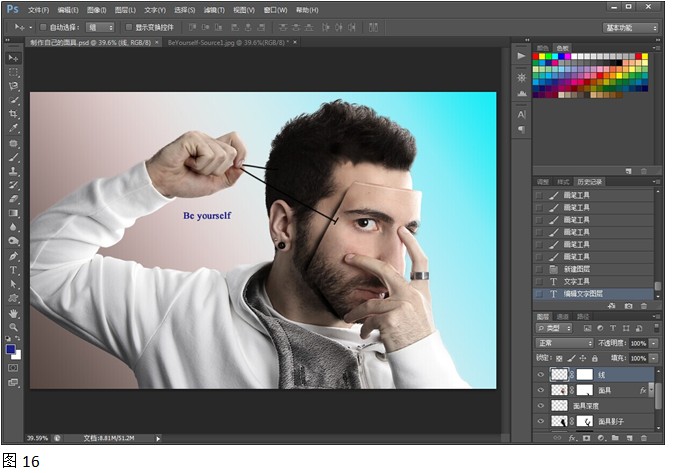Click the 39.59% zoom level field

(37, 438)
